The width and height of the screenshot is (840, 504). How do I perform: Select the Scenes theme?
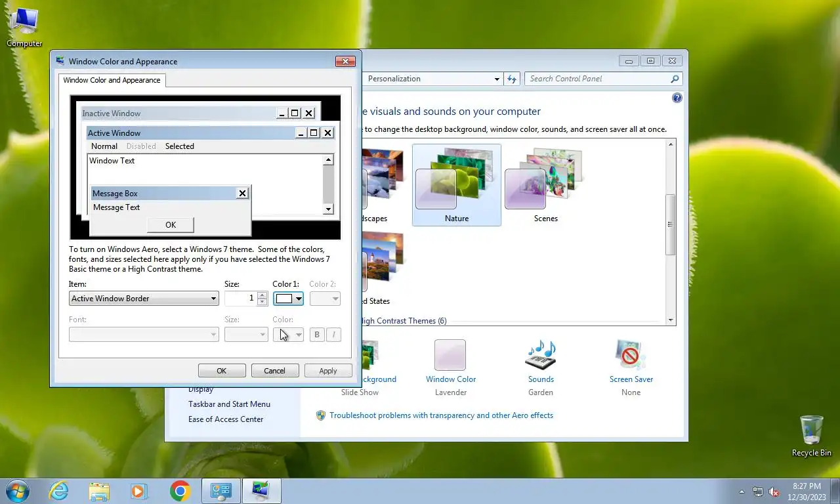[545, 185]
